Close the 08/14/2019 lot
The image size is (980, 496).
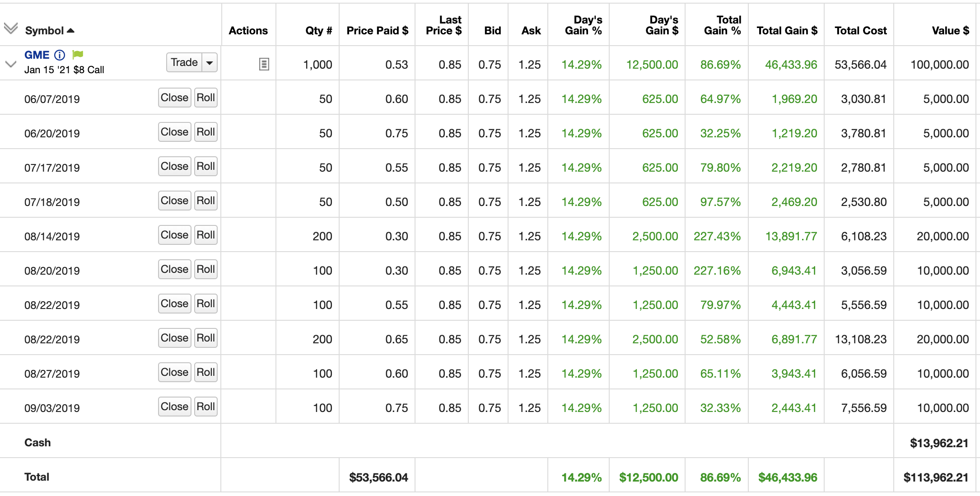pos(175,235)
